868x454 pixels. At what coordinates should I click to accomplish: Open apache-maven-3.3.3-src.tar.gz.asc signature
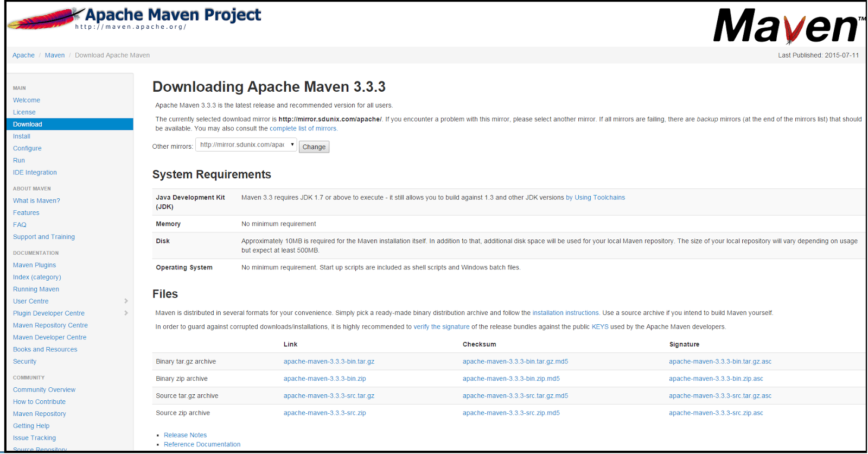(720, 396)
